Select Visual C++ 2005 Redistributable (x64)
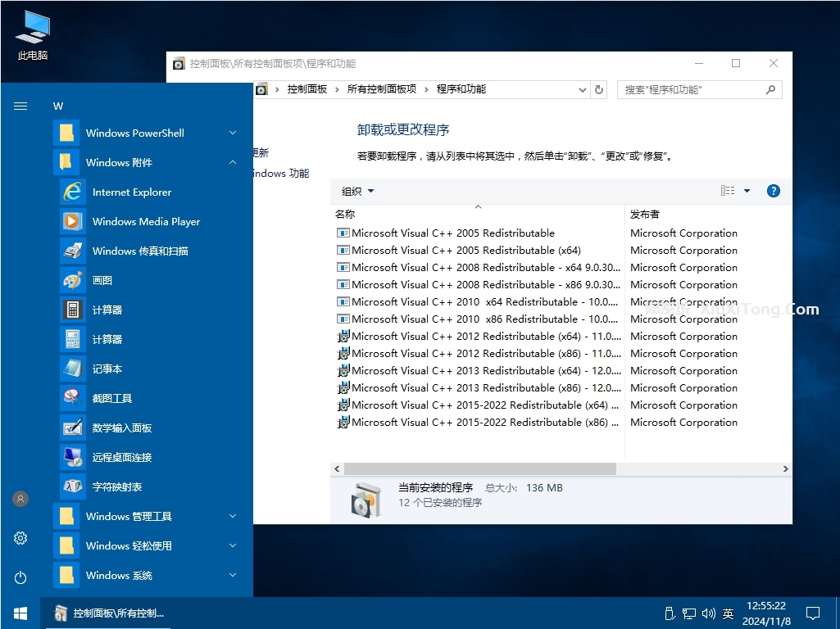 (466, 251)
